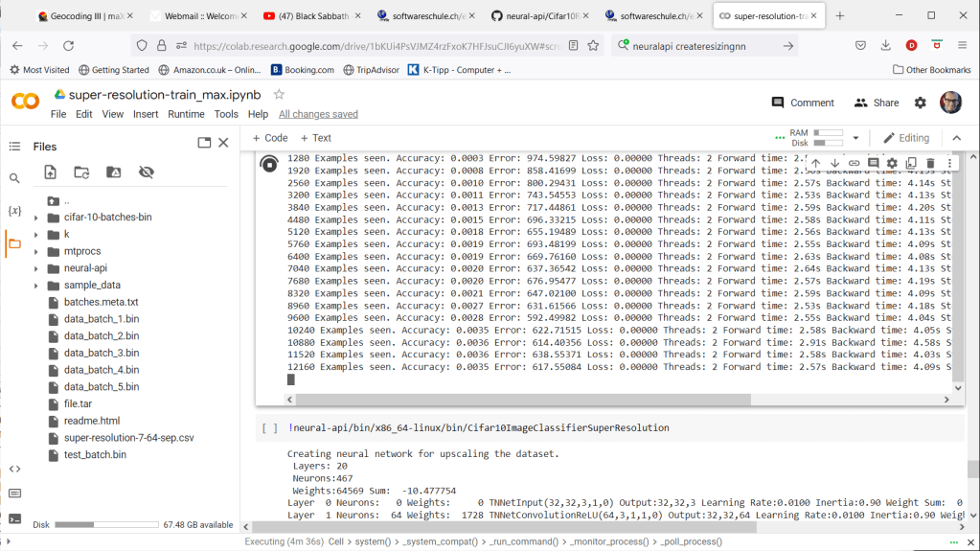The width and height of the screenshot is (980, 551).
Task: Add a new code cell with + Code
Action: (269, 138)
